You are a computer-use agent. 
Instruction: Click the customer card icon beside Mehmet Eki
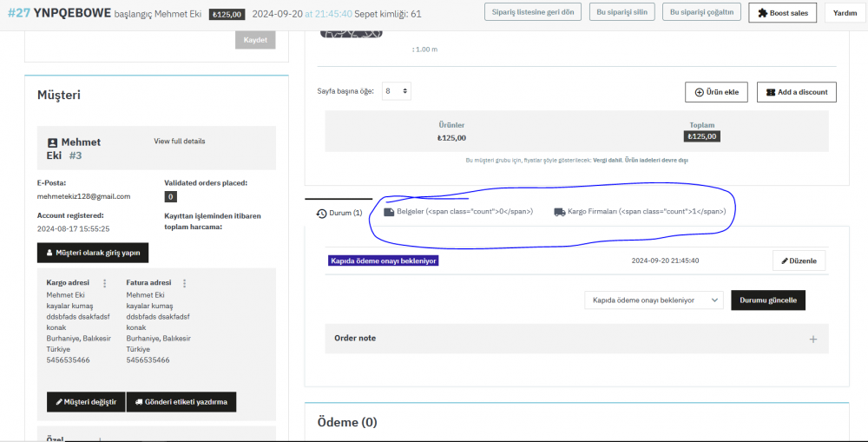pyautogui.click(x=53, y=143)
